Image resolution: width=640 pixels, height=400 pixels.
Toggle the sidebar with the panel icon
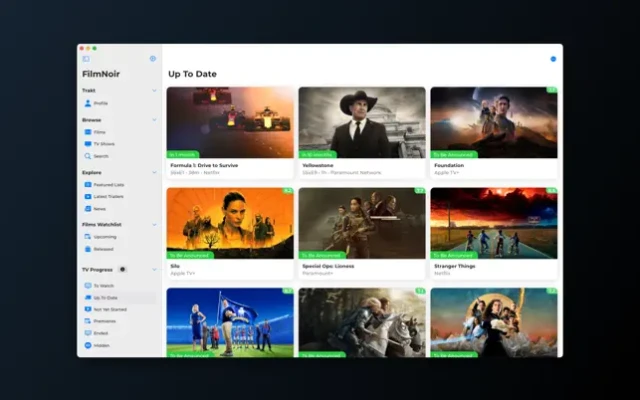click(x=86, y=59)
